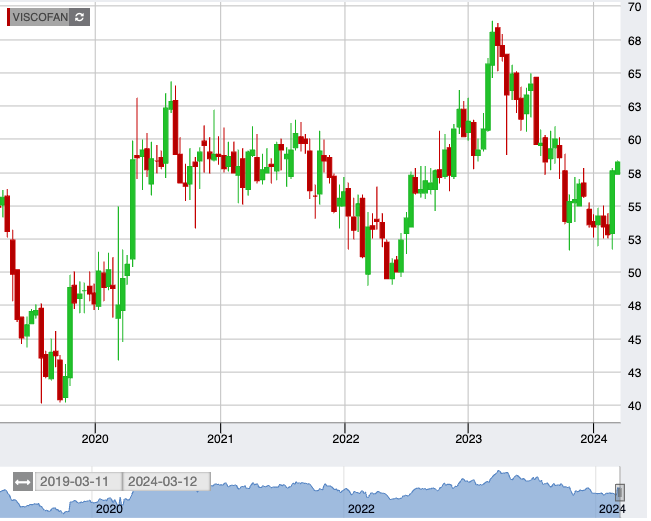Click the 2022 axis label on main chart
The image size is (651, 521).
tap(345, 439)
